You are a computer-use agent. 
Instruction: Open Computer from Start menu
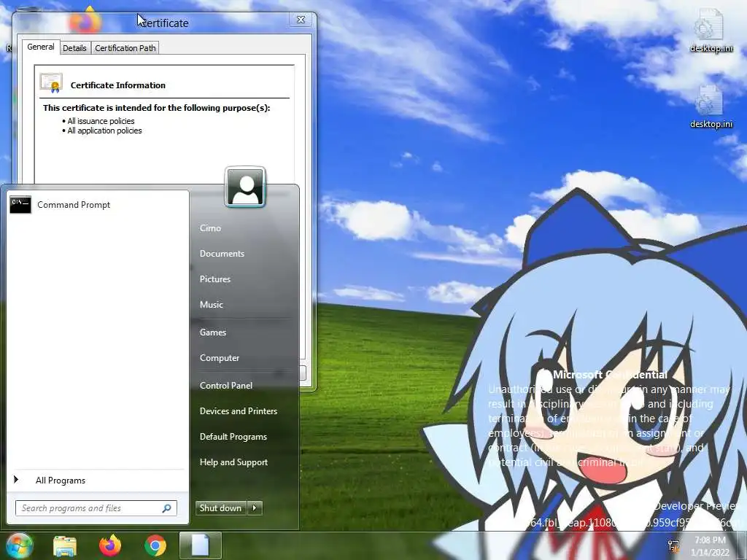(x=219, y=358)
